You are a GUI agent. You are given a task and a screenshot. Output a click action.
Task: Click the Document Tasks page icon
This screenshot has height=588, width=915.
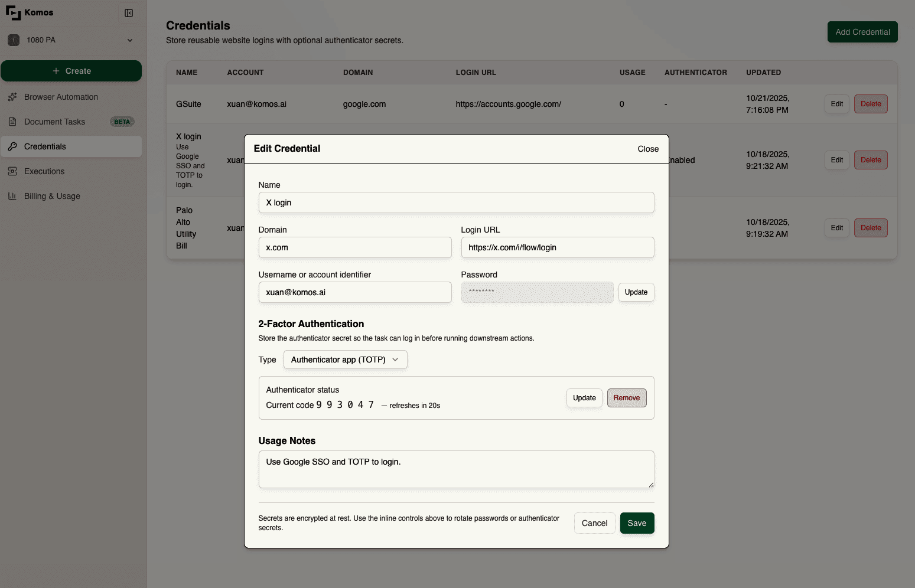tap(12, 122)
